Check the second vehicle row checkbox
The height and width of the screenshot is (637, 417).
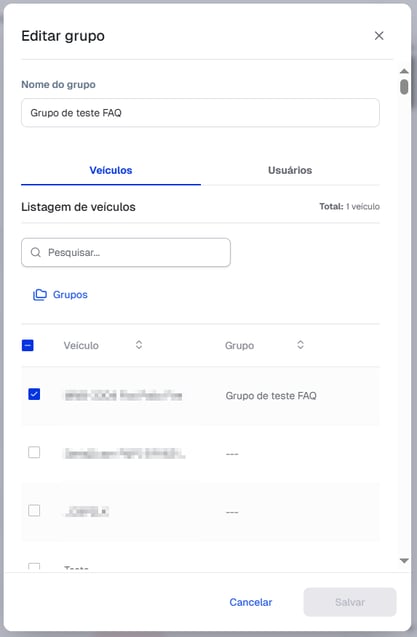(x=34, y=452)
